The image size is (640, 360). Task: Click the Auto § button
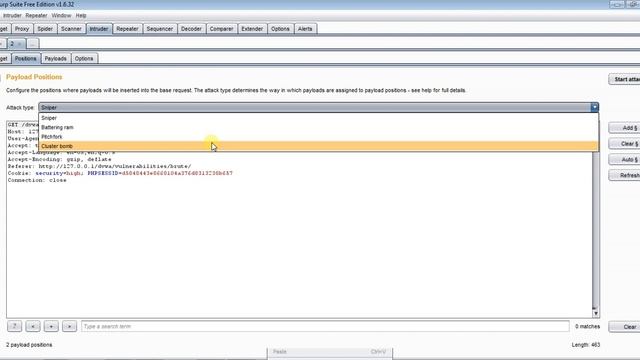tap(624, 160)
